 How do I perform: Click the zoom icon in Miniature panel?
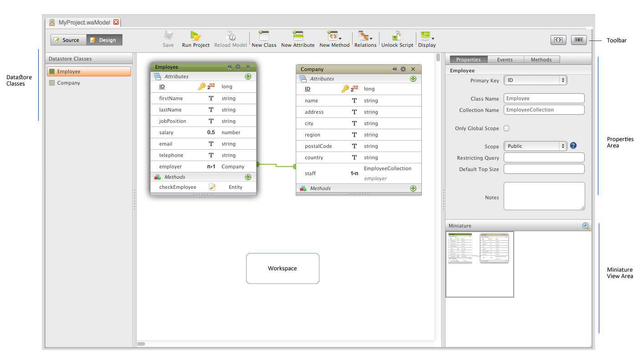586,226
